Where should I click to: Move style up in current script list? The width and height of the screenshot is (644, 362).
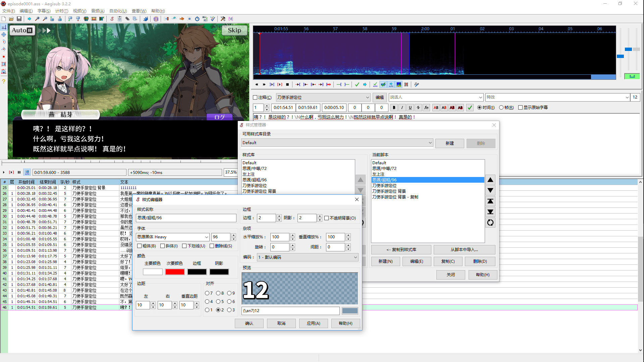tap(490, 180)
